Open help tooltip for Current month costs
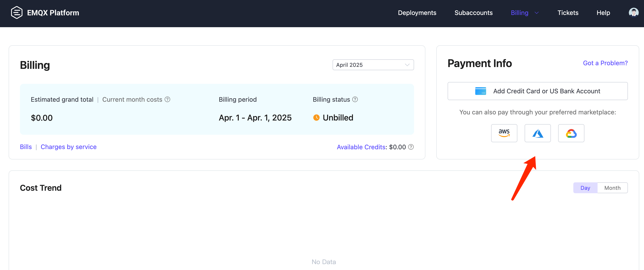 [167, 99]
